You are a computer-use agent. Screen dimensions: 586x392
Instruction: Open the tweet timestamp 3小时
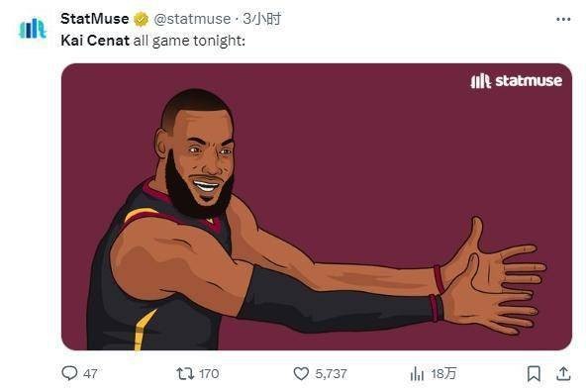pyautogui.click(x=262, y=18)
